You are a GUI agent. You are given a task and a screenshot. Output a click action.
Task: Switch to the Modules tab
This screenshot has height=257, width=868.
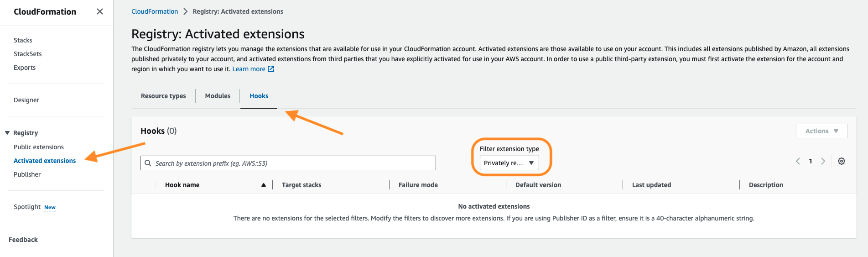[x=218, y=96]
